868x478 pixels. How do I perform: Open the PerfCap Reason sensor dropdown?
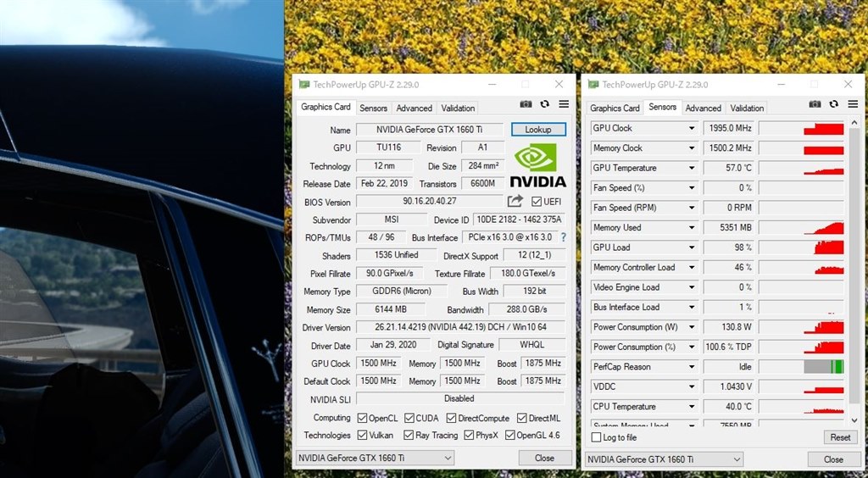692,367
